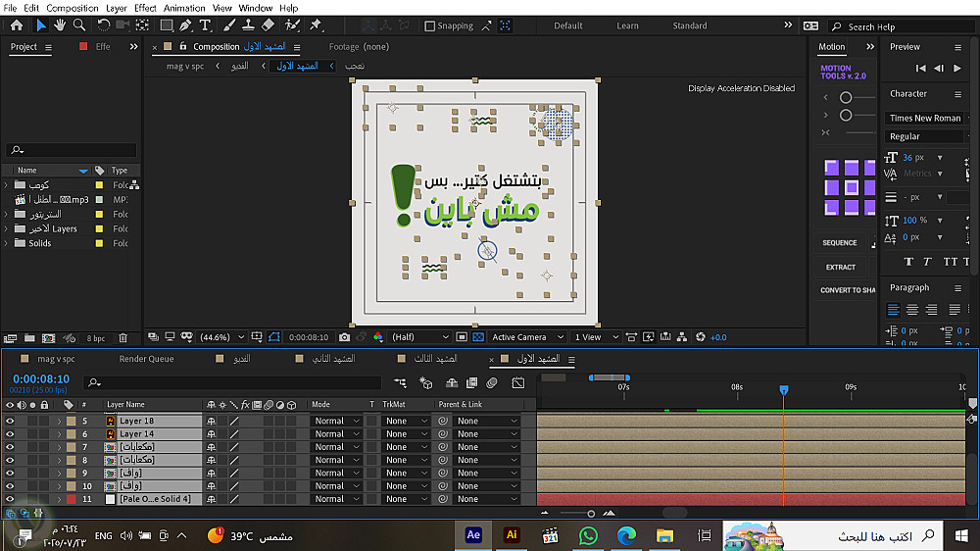Switch to the Render Queue tab
Screen dimensions: 980x551
point(146,359)
